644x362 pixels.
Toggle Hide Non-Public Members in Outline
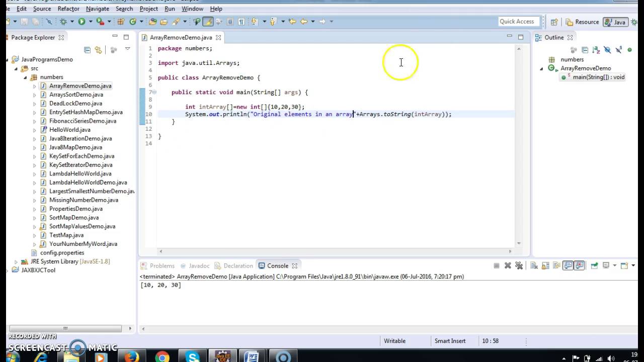[x=629, y=50]
